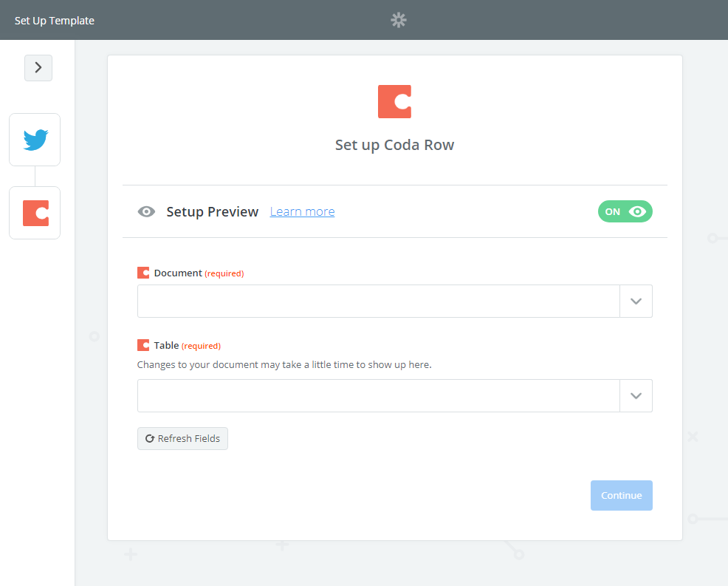This screenshot has width=728, height=586.
Task: Toggle the Setup Preview ON switch
Action: point(625,212)
